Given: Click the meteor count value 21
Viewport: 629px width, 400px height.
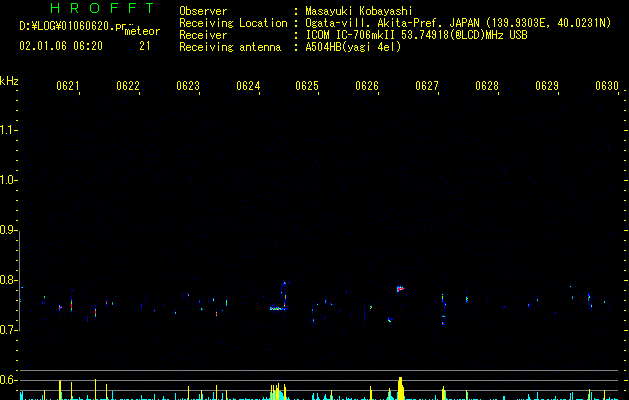Looking at the screenshot, I should (x=145, y=46).
